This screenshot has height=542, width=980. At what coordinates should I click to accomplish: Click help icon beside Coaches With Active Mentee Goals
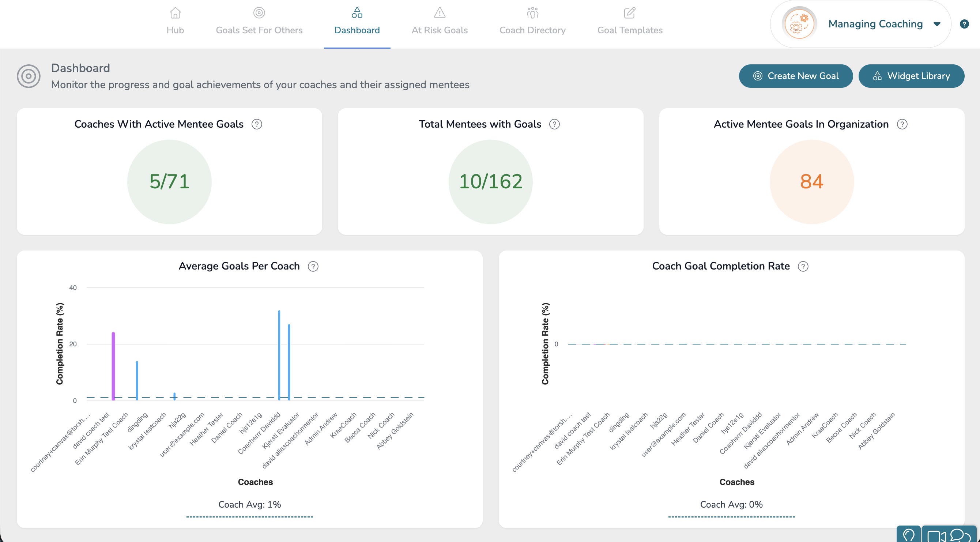tap(257, 124)
